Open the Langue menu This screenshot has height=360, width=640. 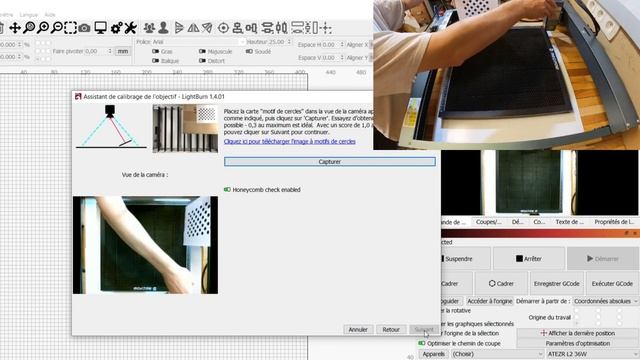29,15
